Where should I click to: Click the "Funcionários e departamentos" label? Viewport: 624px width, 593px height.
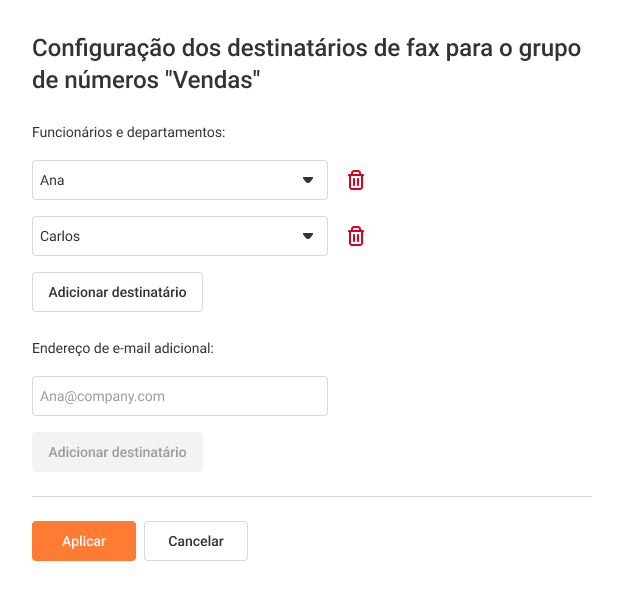pos(129,131)
